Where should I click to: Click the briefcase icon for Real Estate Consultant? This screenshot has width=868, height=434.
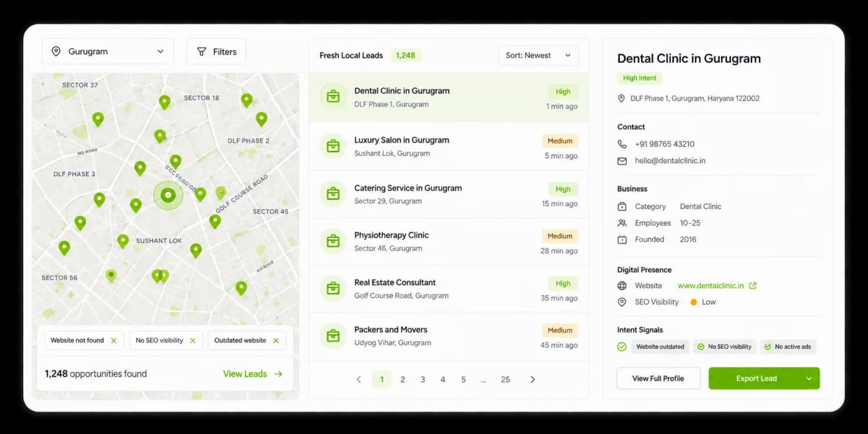pyautogui.click(x=333, y=288)
